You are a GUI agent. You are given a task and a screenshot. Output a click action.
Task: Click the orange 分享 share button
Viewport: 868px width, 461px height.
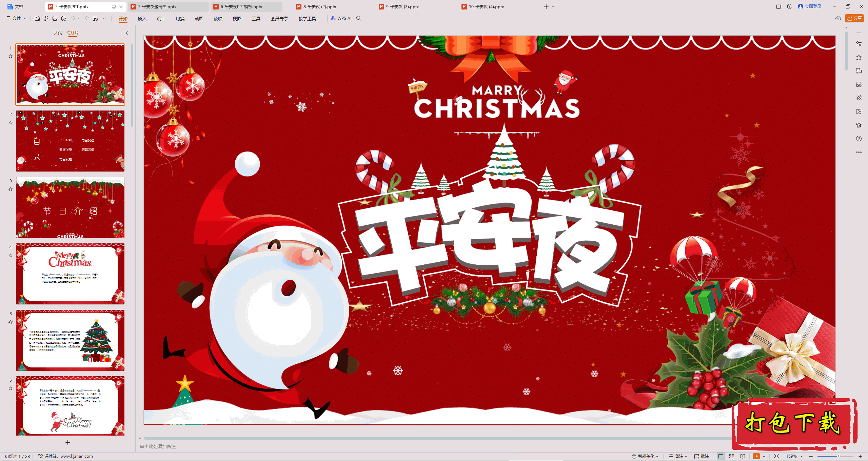tap(854, 18)
